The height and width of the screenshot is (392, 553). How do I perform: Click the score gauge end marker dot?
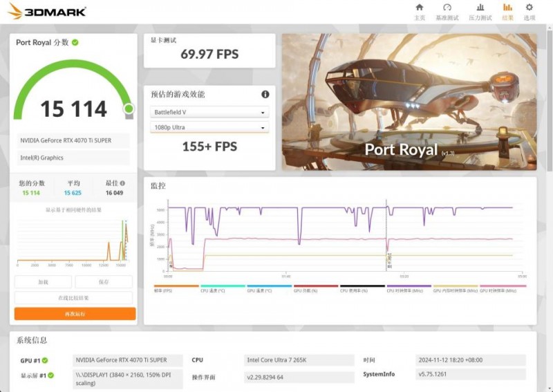(x=129, y=109)
